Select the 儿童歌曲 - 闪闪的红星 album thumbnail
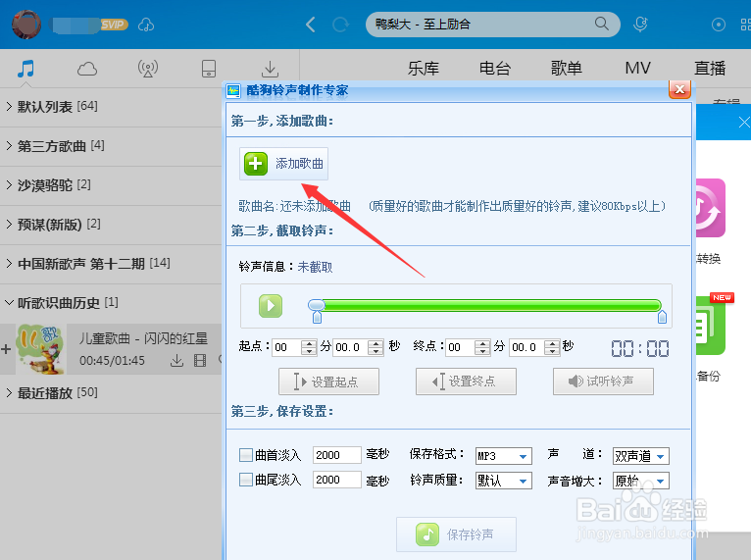Image resolution: width=751 pixels, height=560 pixels. (x=40, y=349)
